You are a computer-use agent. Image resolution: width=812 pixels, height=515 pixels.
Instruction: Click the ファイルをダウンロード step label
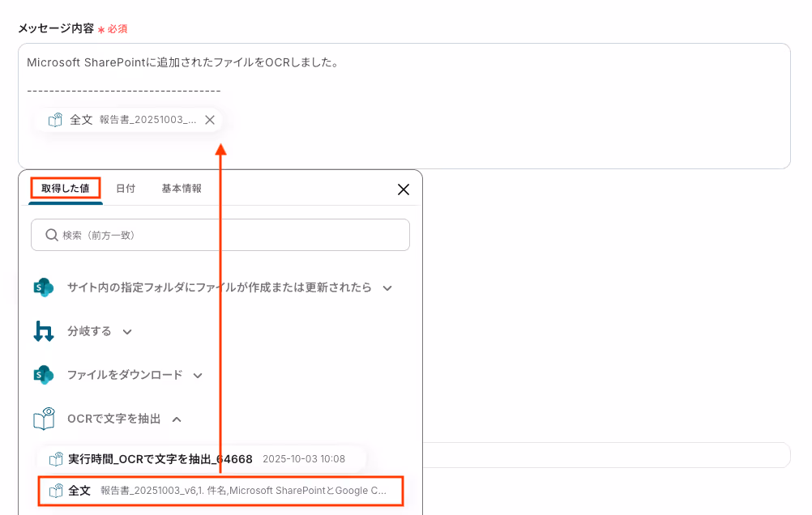pos(125,375)
